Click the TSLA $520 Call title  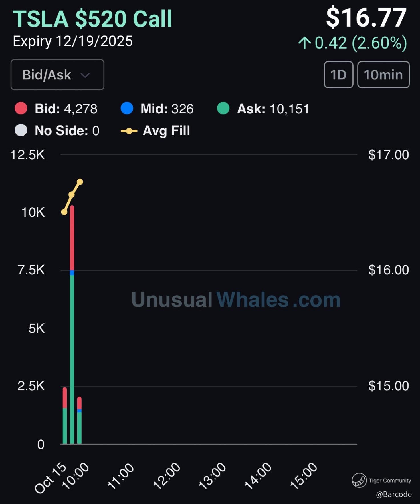[x=92, y=19]
